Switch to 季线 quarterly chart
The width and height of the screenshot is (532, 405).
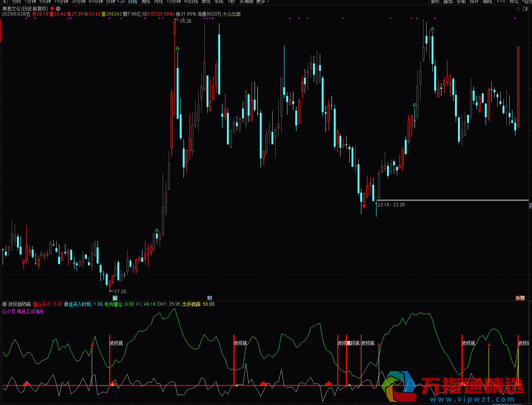pyautogui.click(x=206, y=2)
